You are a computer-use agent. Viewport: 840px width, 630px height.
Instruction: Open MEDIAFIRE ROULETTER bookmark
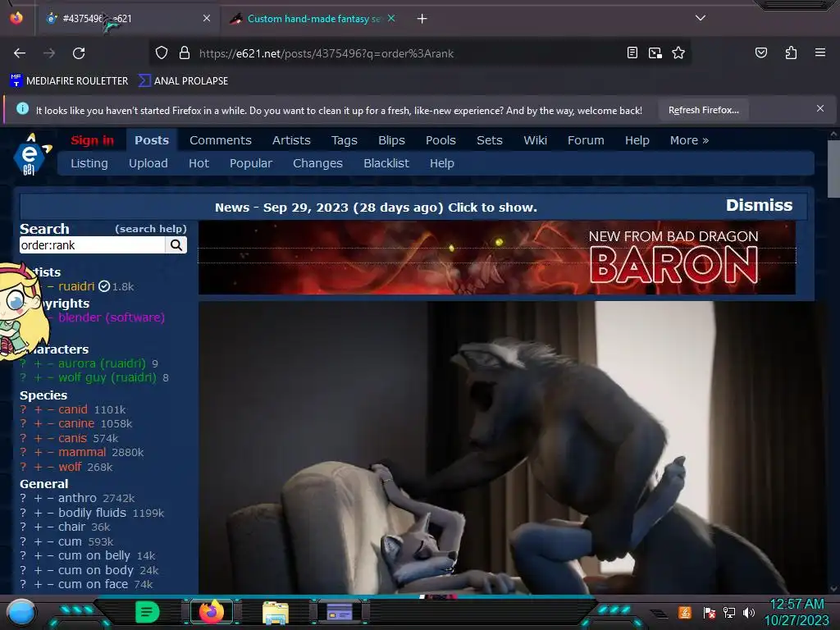click(69, 81)
